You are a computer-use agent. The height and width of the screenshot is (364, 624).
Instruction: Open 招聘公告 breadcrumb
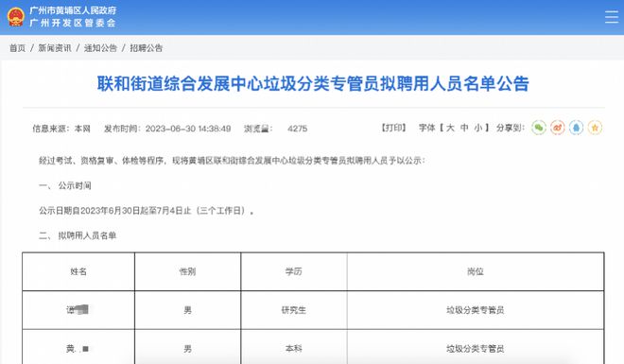(x=146, y=48)
